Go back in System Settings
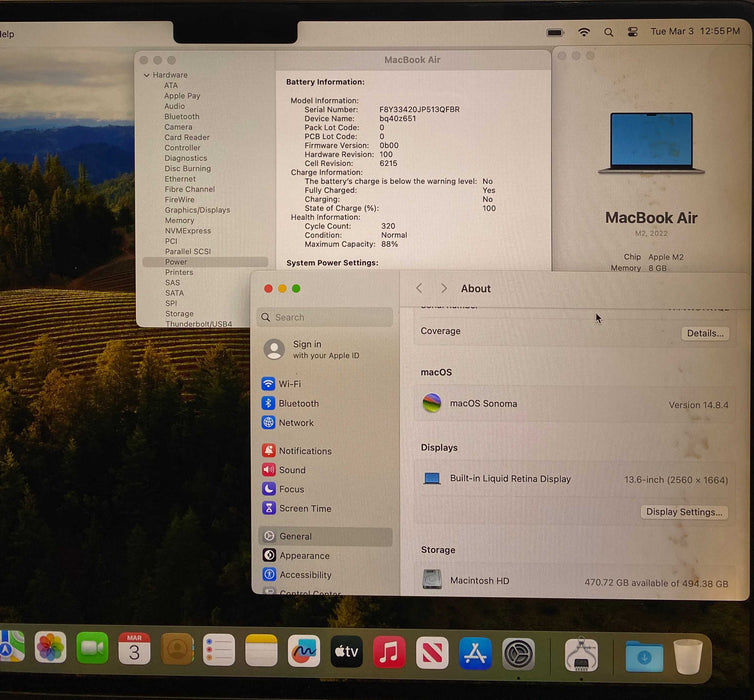The height and width of the screenshot is (700, 754). click(419, 288)
